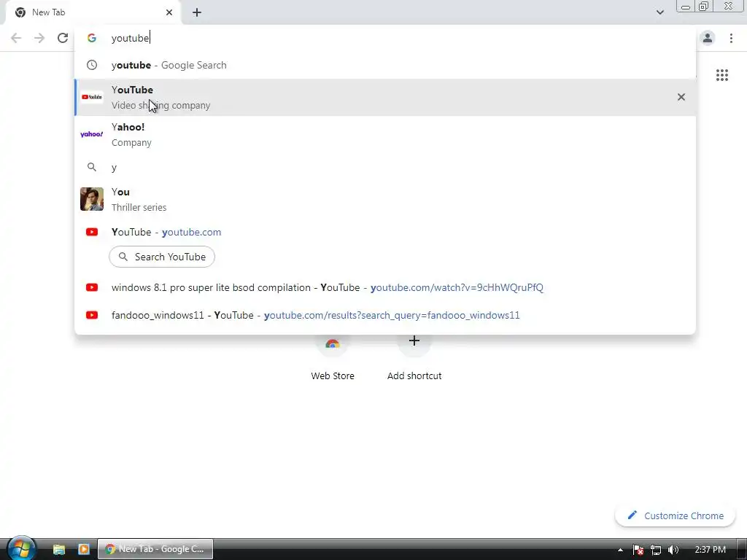Select the 'y' search suggestion
Screen dimensions: 747x560
[x=385, y=167]
